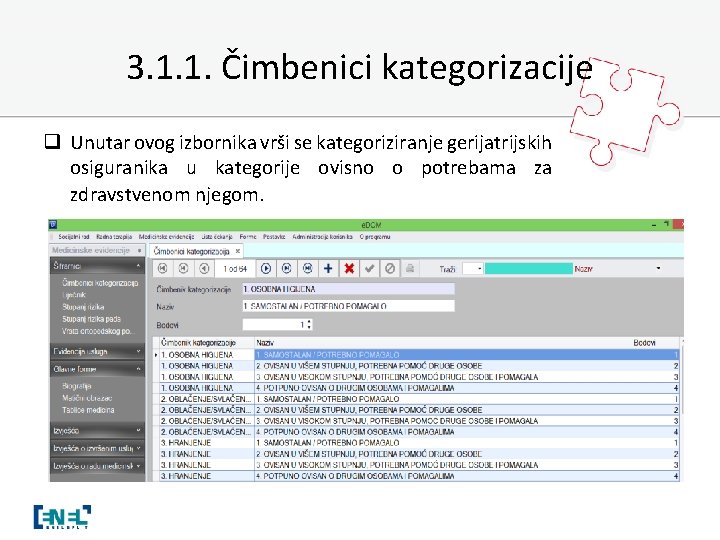The image size is (720, 540).
Task: Open Čimbenici kategorizacije in the sidebar
Action: 100,283
